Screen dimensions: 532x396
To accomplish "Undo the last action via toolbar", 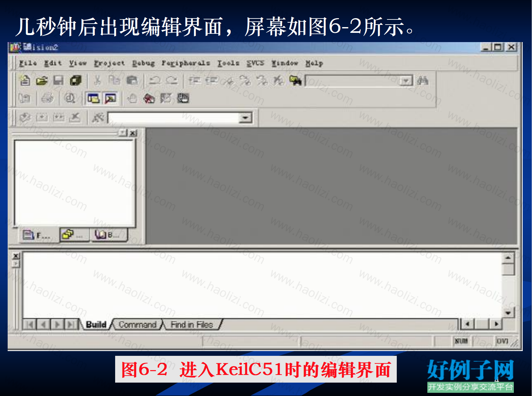I will (155, 80).
